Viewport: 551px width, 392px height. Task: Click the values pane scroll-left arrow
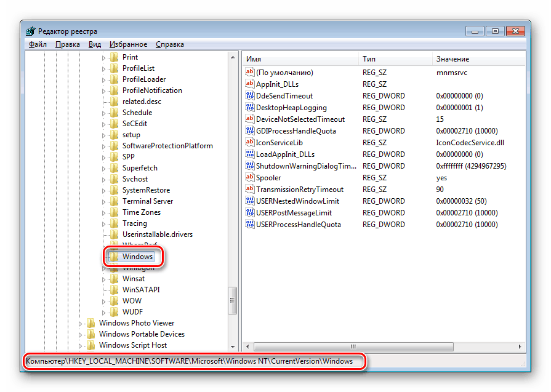pos(247,346)
